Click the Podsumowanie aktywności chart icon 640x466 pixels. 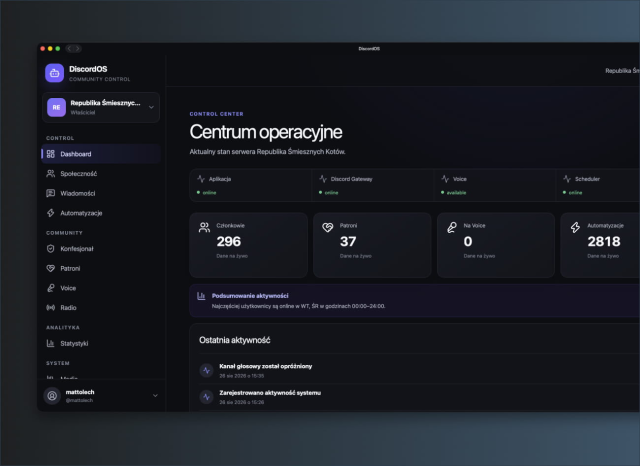[201, 296]
